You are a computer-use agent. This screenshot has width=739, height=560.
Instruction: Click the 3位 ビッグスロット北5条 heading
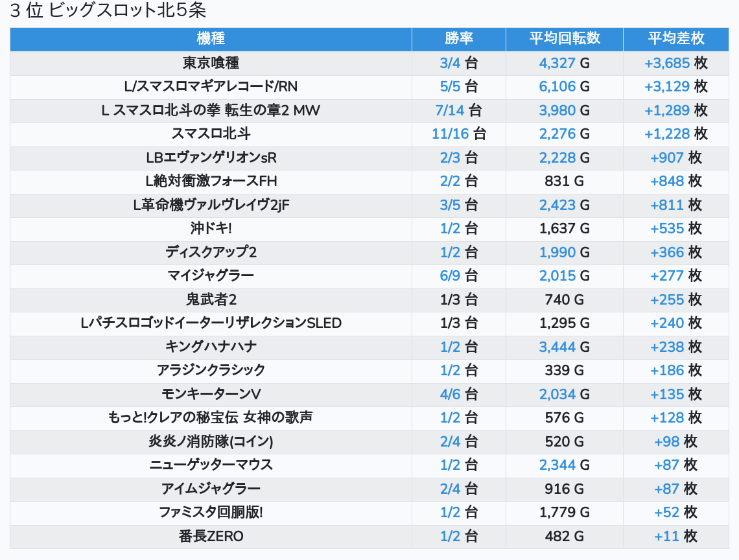108,11
